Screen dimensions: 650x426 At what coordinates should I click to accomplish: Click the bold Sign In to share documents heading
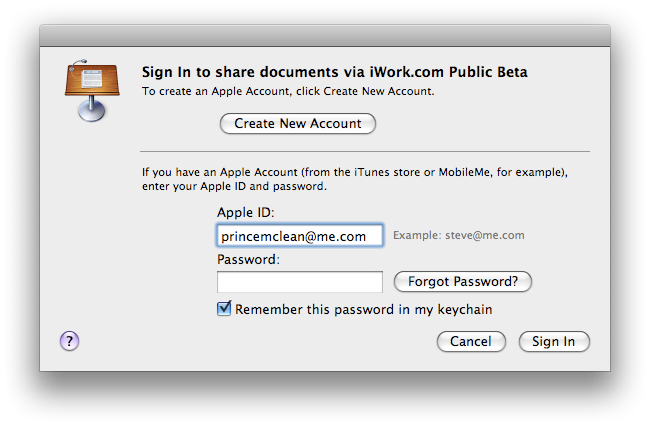[335, 72]
